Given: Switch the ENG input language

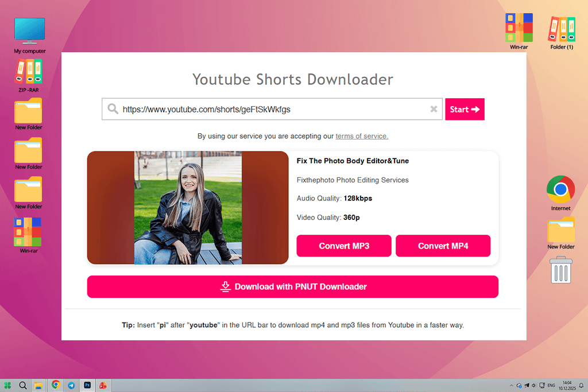Looking at the screenshot, I should pyautogui.click(x=551, y=385).
